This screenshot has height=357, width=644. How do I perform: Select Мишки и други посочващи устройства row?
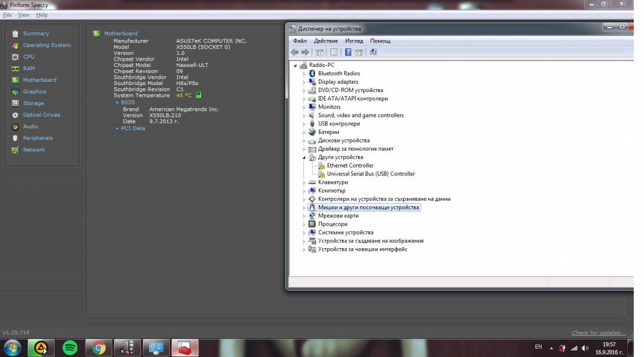point(368,207)
